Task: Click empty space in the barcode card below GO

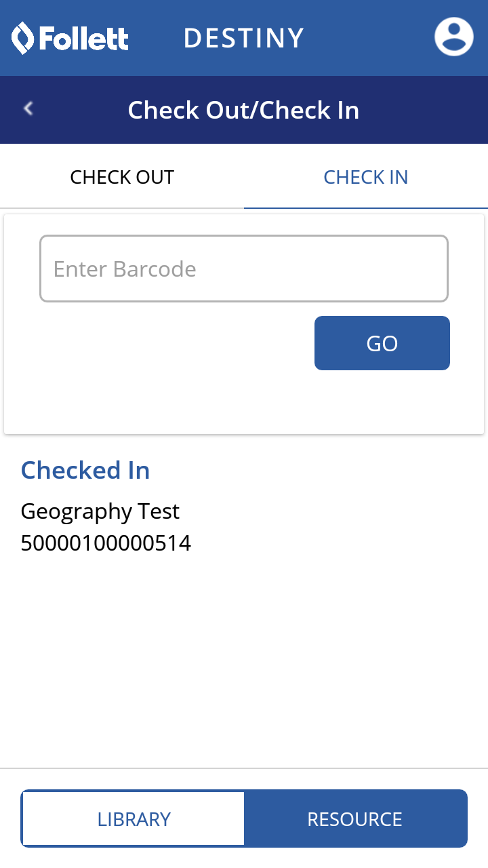Action: click(x=244, y=403)
